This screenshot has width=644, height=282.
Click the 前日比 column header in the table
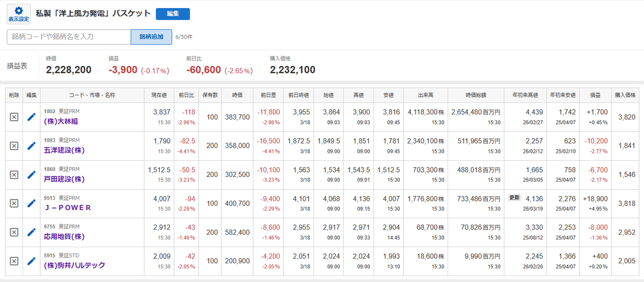[x=186, y=95]
